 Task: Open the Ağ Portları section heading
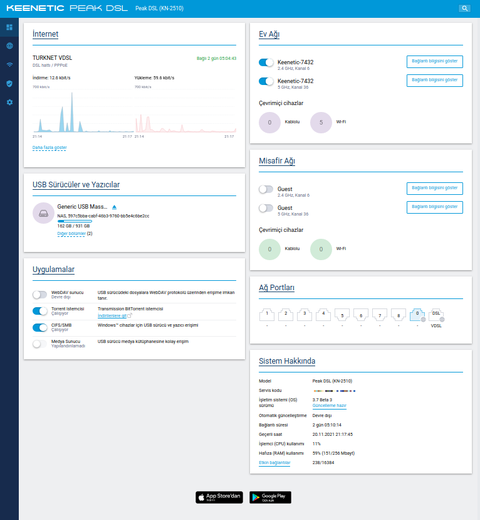point(277,288)
